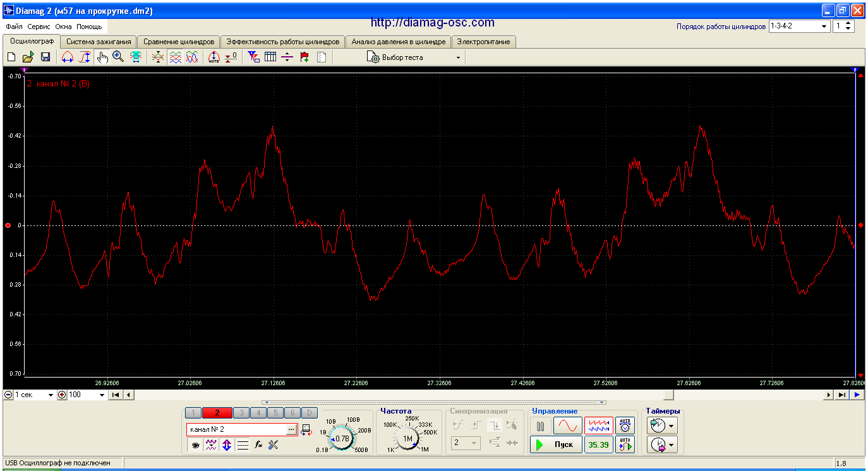Click the cyan fit-waveform icon
This screenshot has height=471, width=868.
(136, 57)
